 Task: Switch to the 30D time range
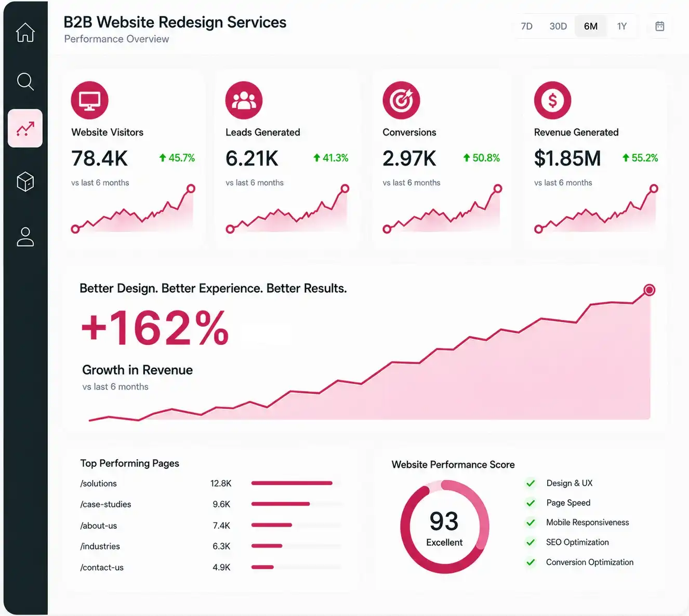click(558, 26)
